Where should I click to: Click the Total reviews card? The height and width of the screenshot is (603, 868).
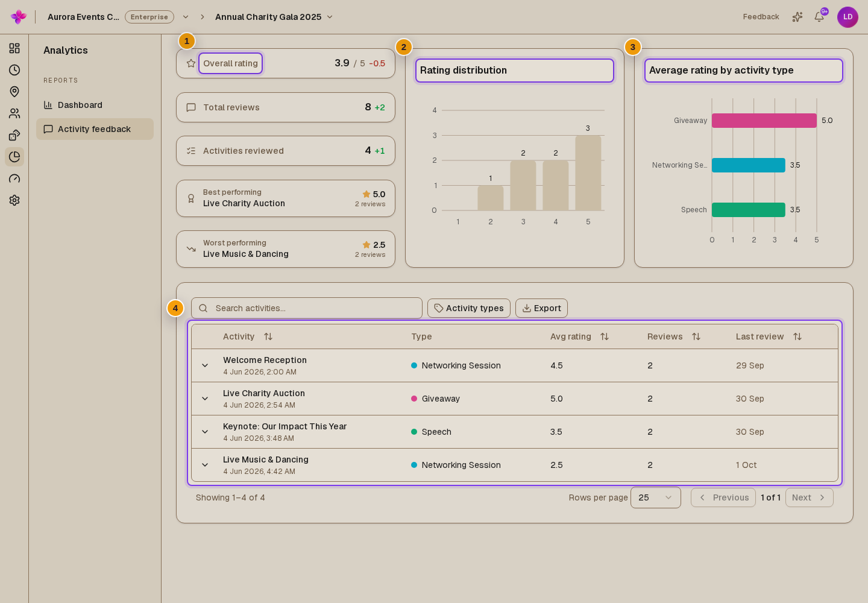[286, 107]
